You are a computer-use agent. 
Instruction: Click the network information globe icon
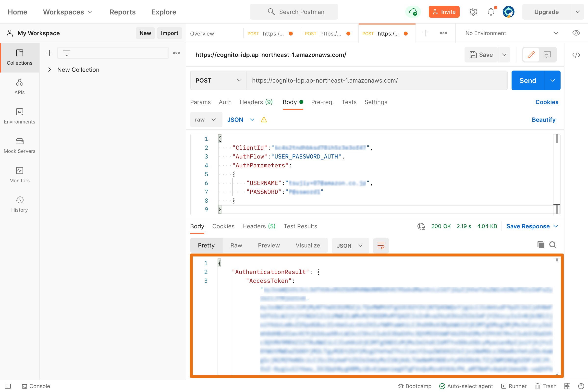pyautogui.click(x=421, y=226)
